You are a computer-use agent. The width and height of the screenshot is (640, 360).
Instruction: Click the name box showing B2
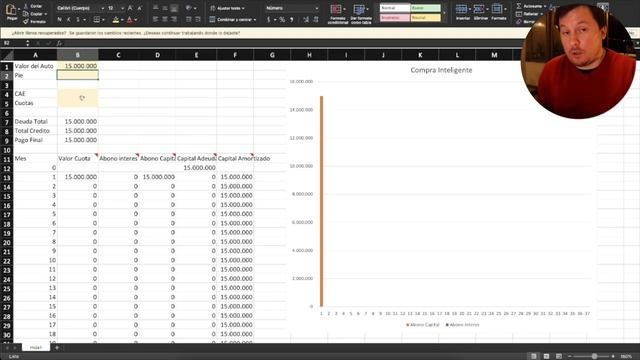point(12,43)
